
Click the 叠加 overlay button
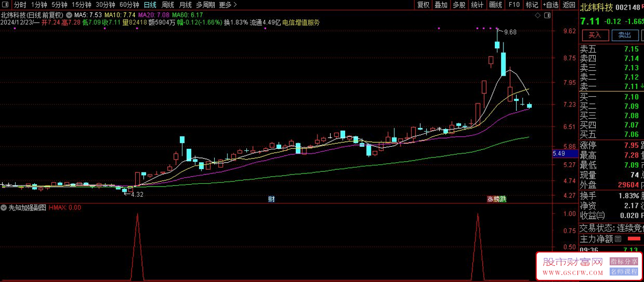[441, 5]
